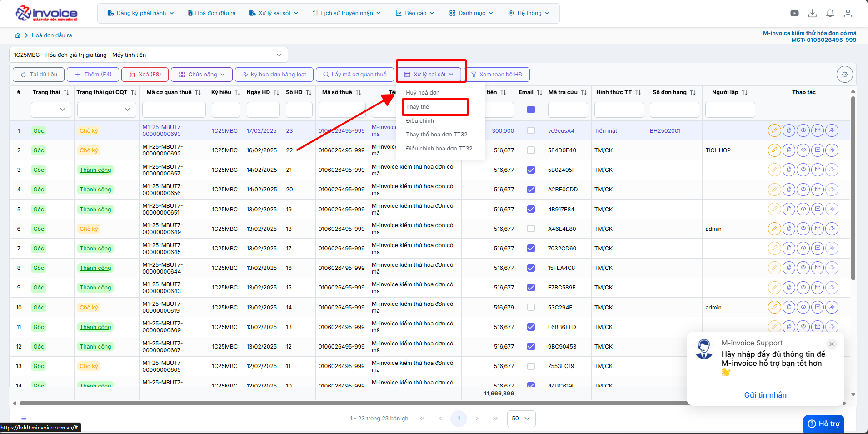View invoice number 19 with eye icon
The width and height of the screenshot is (868, 434).
click(803, 209)
